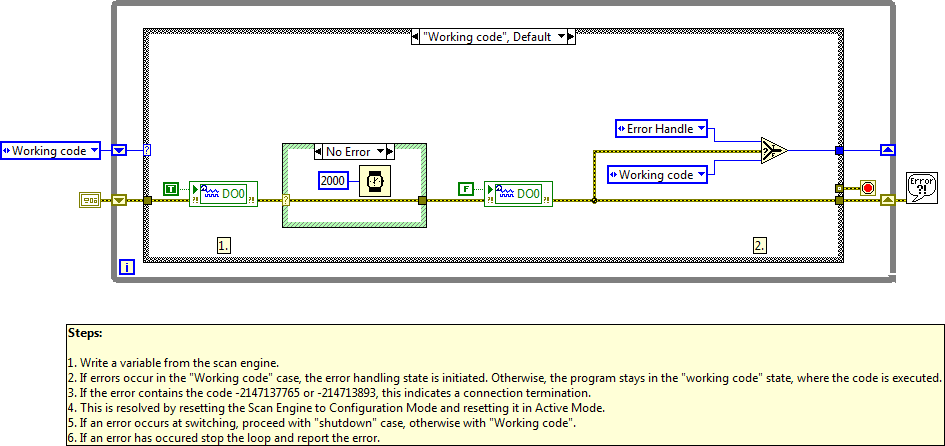Click the outer case selector terminal
Image resolution: width=945 pixels, height=446 pixels.
click(147, 150)
